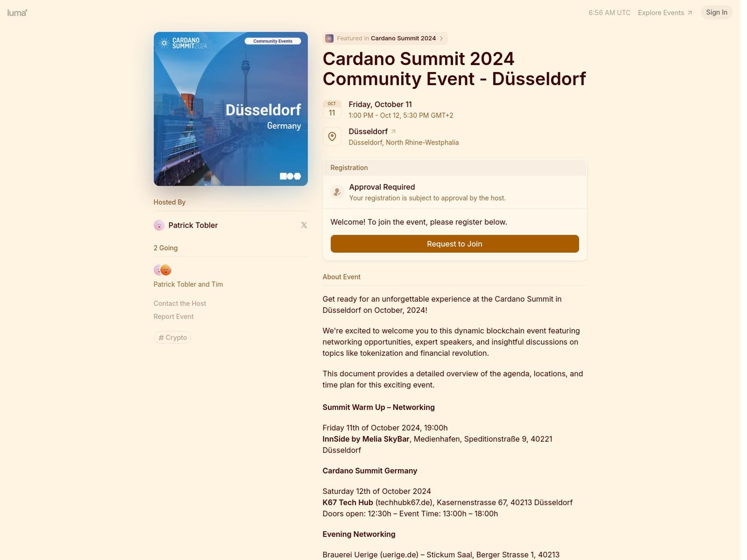The width and height of the screenshot is (747, 560).
Task: Click the location pin icon for Düsseldorf
Action: 332,137
